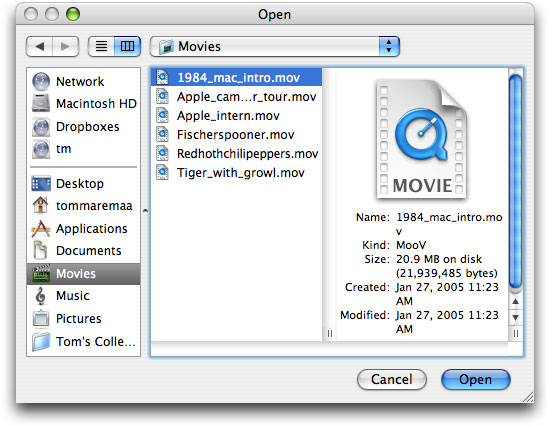This screenshot has width=549, height=426.
Task: Click the Tom's Colle... folder icon
Action: click(41, 341)
